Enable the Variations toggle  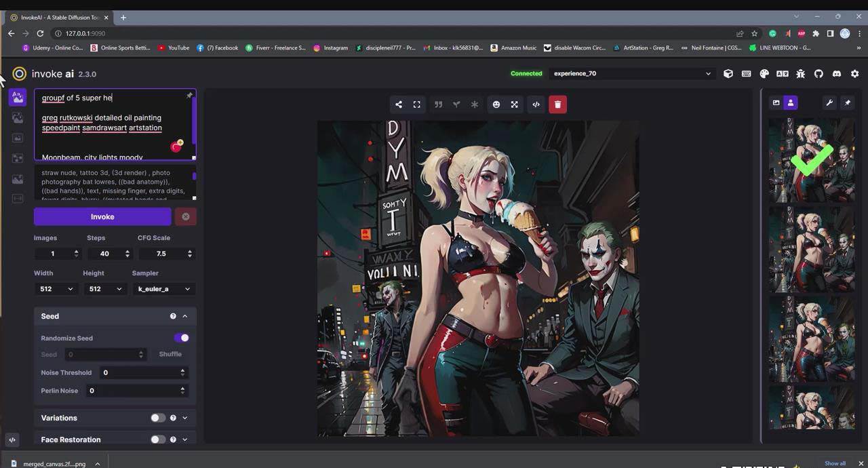click(158, 418)
